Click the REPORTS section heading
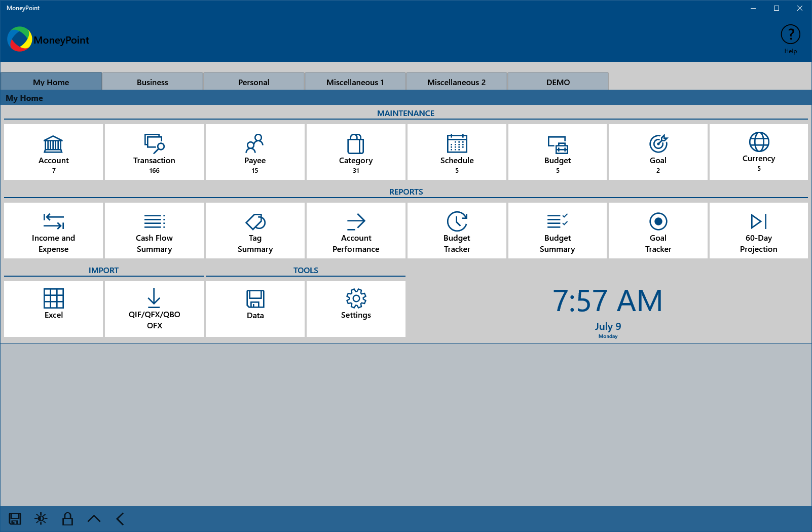Image resolution: width=812 pixels, height=532 pixels. pos(406,192)
